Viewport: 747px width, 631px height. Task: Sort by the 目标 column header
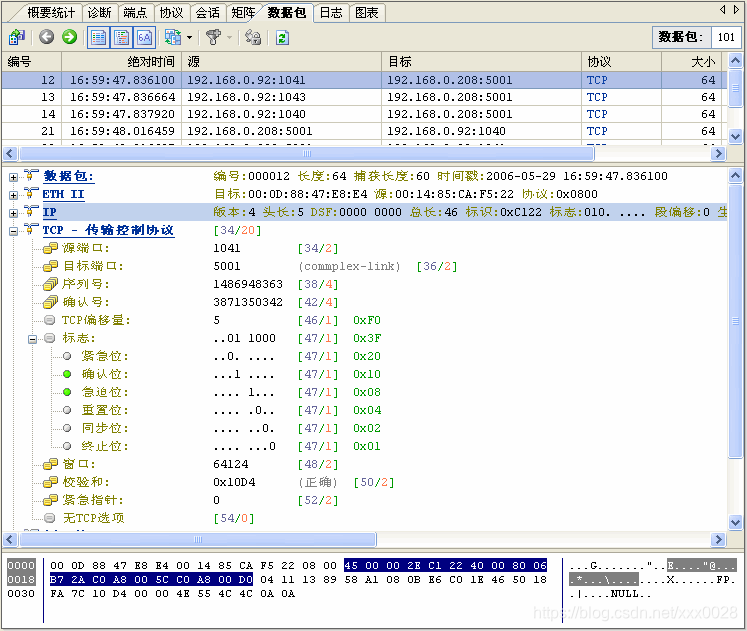coord(482,61)
